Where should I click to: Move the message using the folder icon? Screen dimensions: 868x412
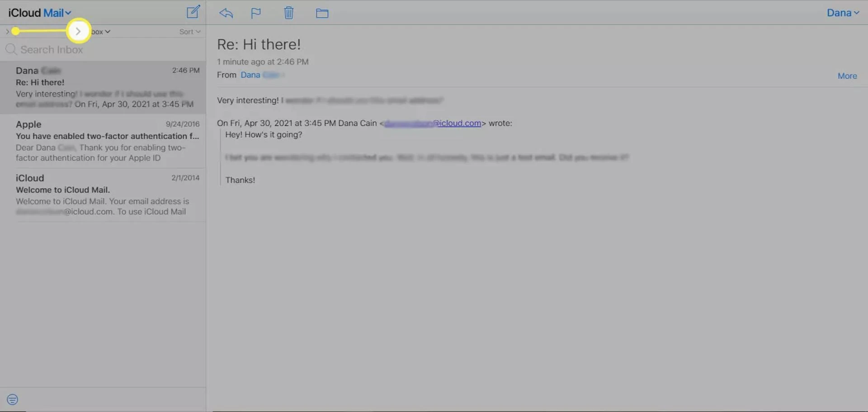point(322,13)
